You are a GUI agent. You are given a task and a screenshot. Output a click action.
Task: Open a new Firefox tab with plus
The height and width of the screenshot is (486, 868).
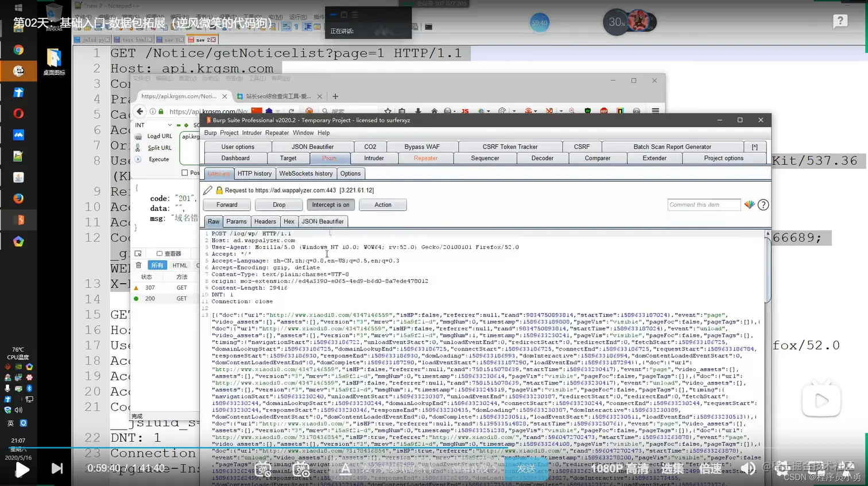335,97
